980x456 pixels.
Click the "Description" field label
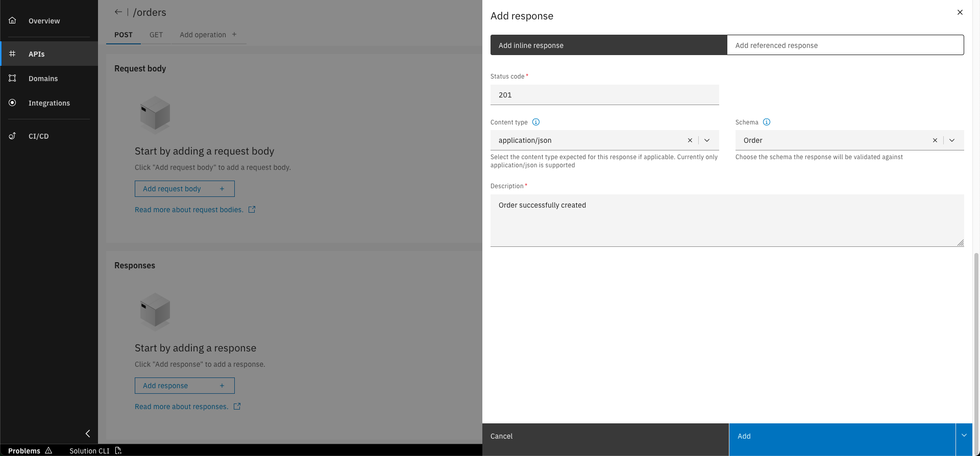pos(507,186)
